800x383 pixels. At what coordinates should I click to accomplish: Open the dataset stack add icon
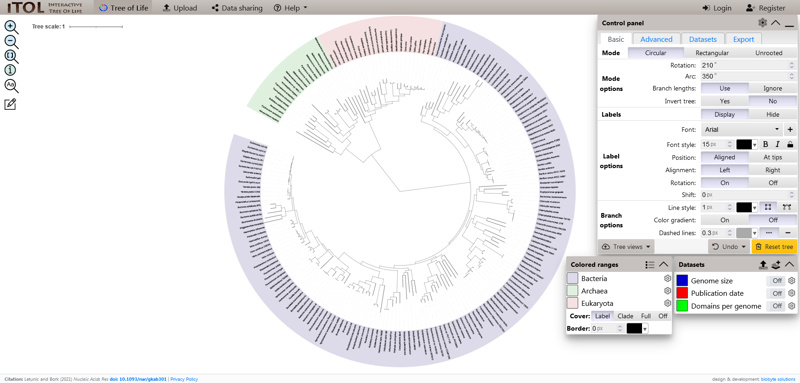tap(776, 265)
